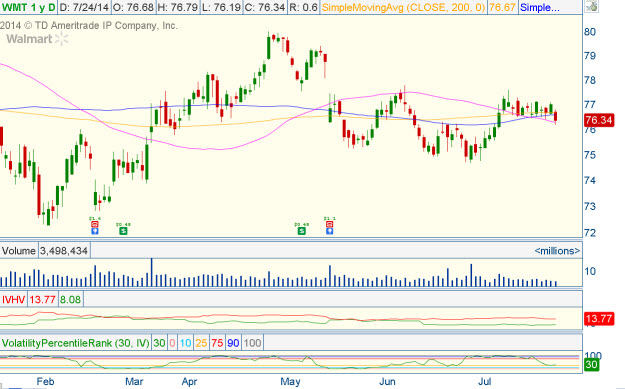Click the volume value 3,498,434

coord(64,251)
